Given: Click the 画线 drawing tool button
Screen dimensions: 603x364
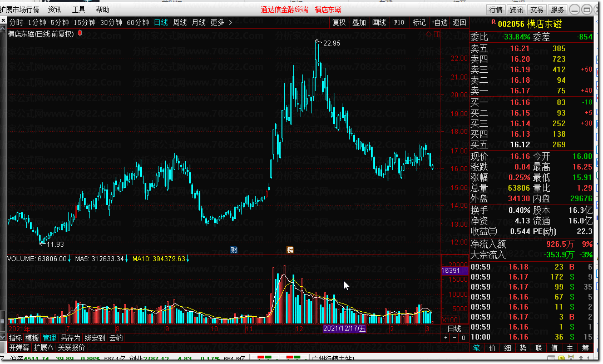Looking at the screenshot, I should pyautogui.click(x=379, y=23).
